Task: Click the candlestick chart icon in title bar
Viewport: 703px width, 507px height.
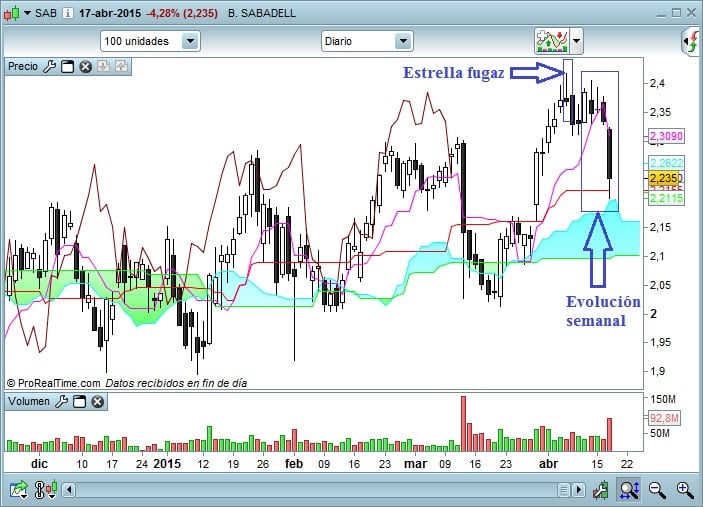Action: click(12, 13)
